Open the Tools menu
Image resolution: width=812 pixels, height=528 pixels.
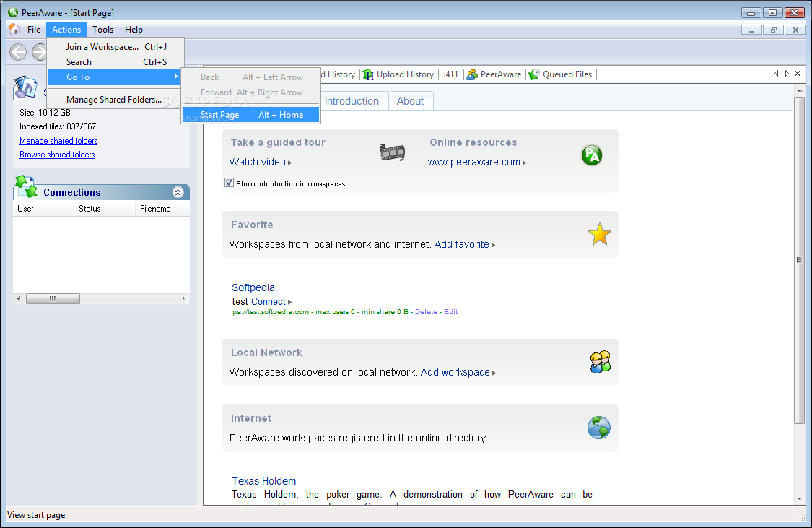(x=102, y=30)
